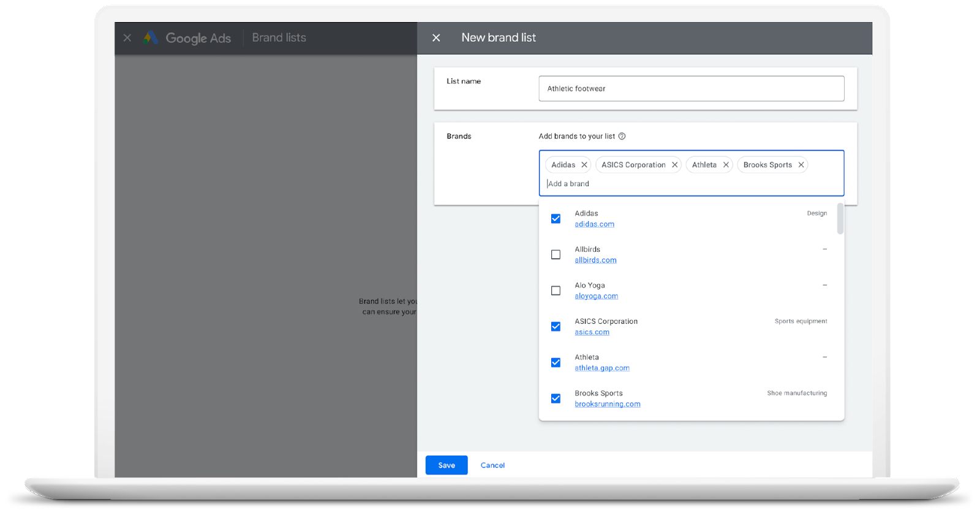The height and width of the screenshot is (510, 980).
Task: Click the List name input field
Action: tap(691, 89)
